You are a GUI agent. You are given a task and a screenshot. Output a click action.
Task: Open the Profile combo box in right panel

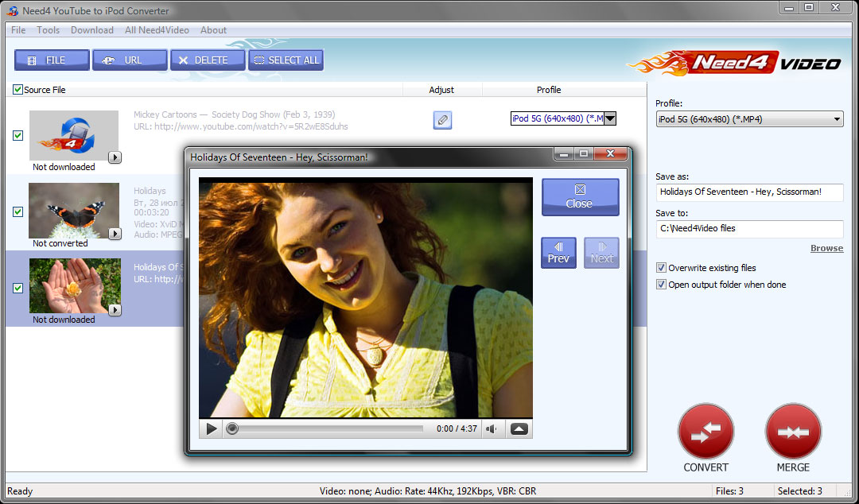pos(749,119)
